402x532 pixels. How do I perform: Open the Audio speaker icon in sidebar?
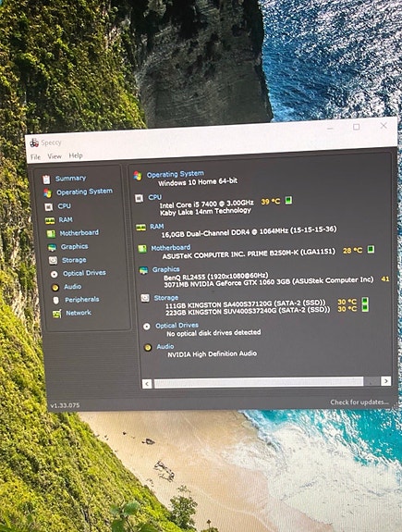55,288
